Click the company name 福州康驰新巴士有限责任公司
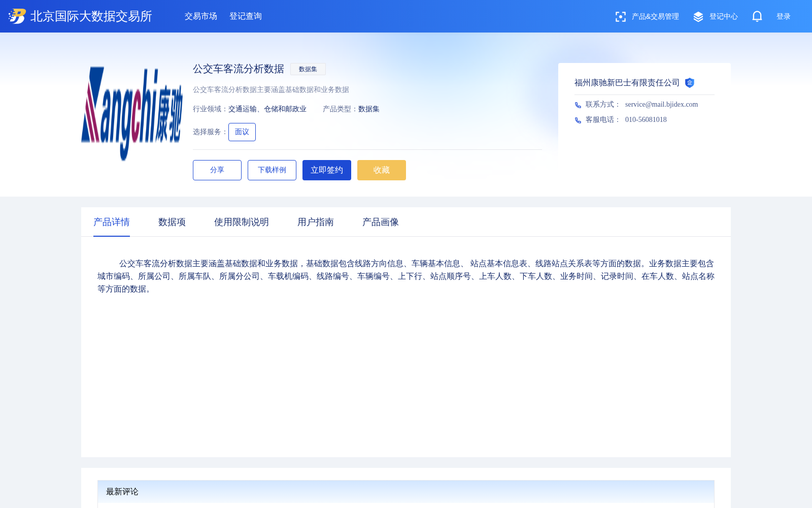 [x=627, y=83]
